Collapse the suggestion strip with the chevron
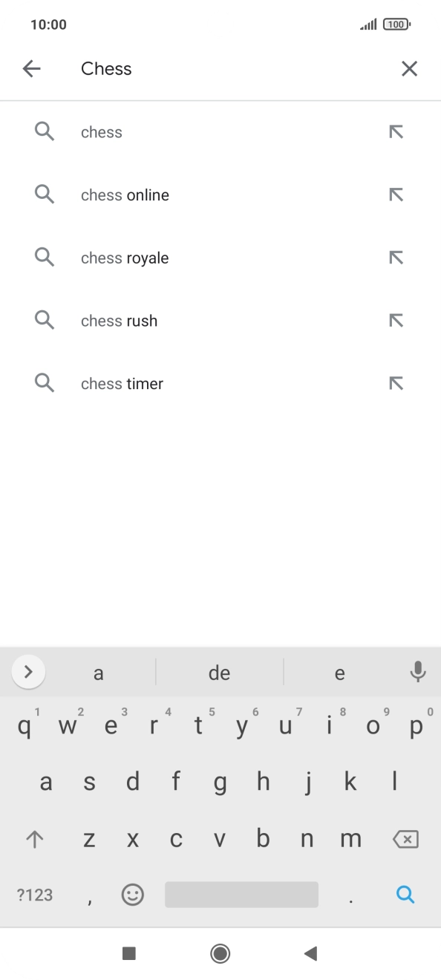441x980 pixels. (28, 672)
